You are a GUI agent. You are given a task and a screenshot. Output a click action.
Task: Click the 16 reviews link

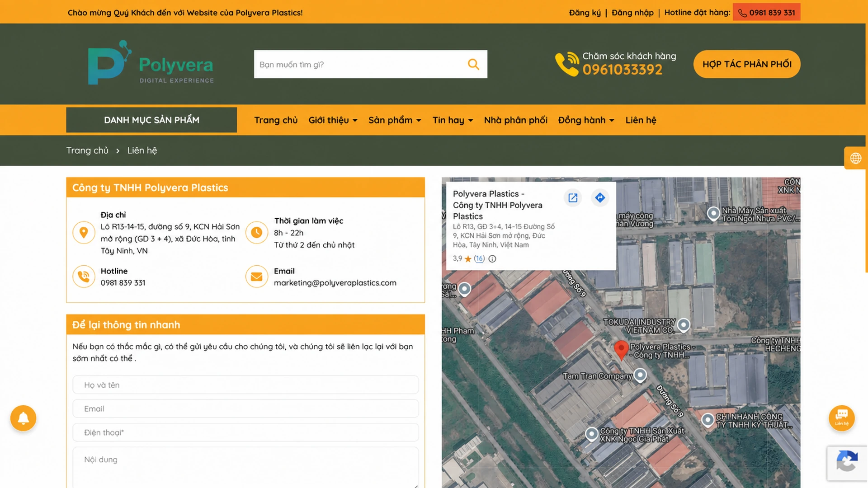(x=479, y=258)
